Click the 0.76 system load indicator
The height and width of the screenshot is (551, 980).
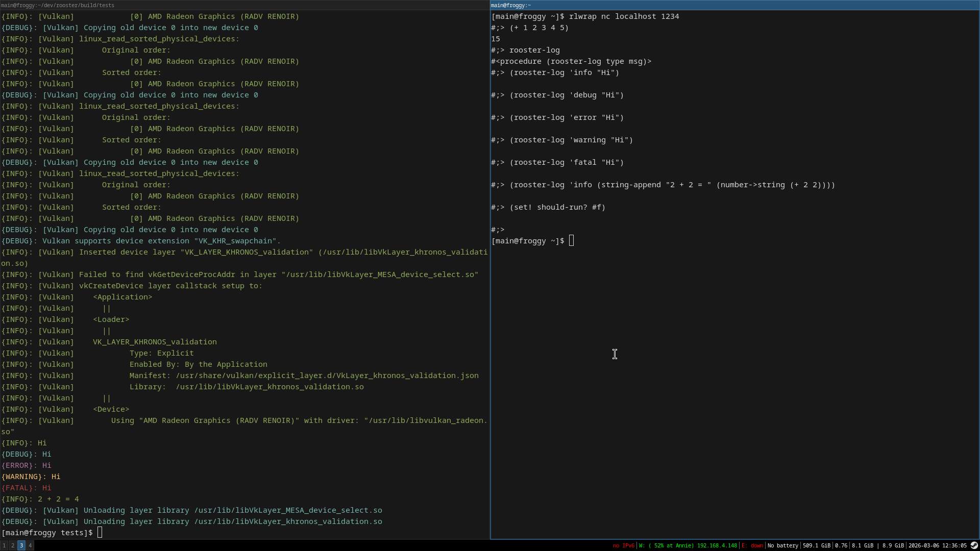pos(841,545)
